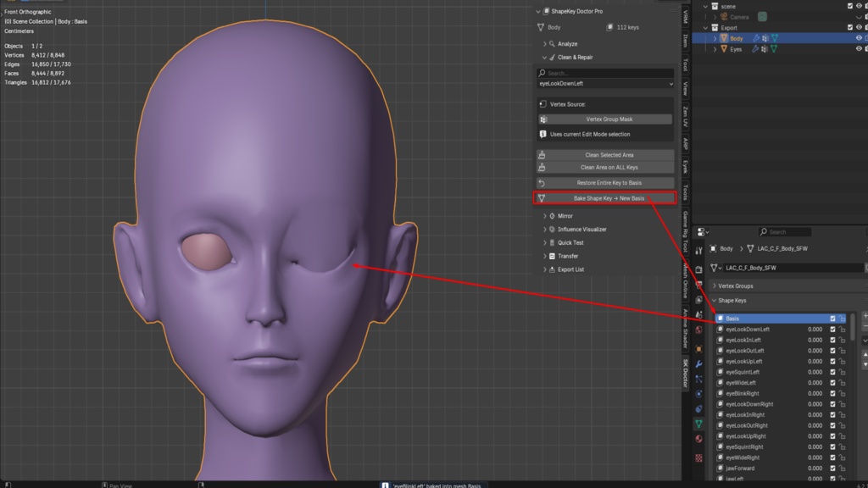Click the ShapeKey Doctor search field
The image size is (868, 488).
tap(605, 73)
